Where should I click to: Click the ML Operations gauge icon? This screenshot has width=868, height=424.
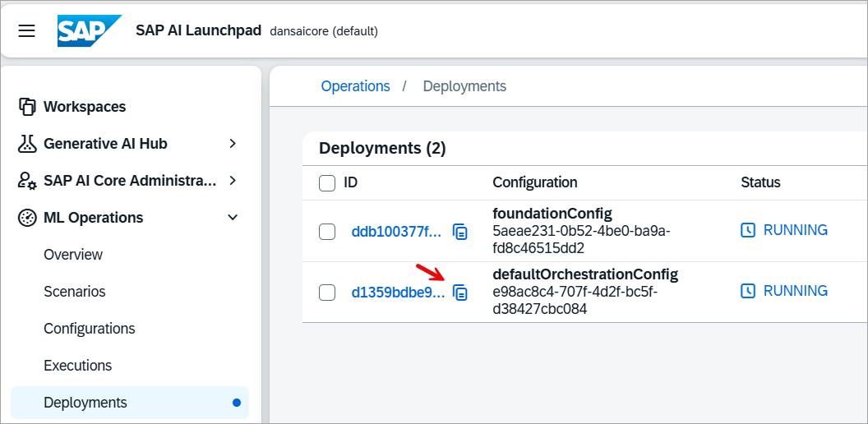pyautogui.click(x=27, y=218)
